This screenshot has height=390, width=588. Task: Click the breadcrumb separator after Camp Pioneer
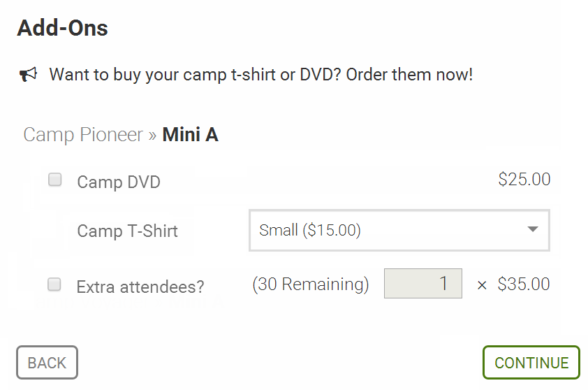(x=152, y=136)
